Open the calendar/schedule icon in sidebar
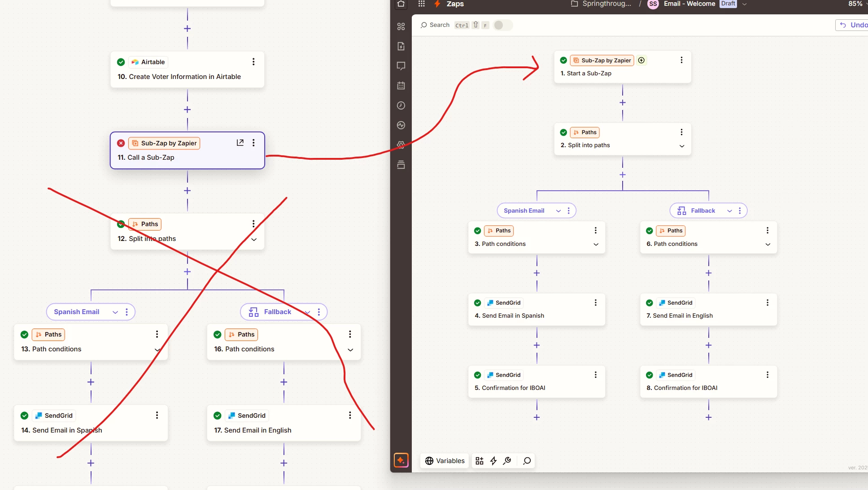 tap(401, 86)
